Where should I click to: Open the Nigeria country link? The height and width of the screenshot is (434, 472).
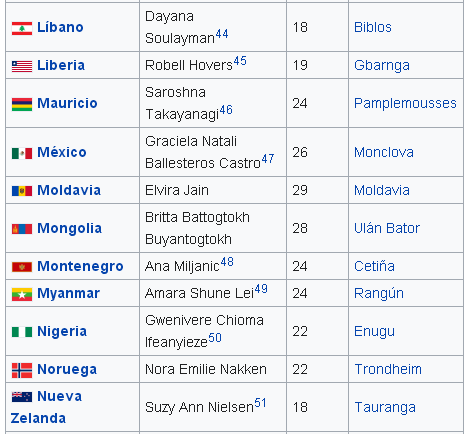[x=62, y=331]
